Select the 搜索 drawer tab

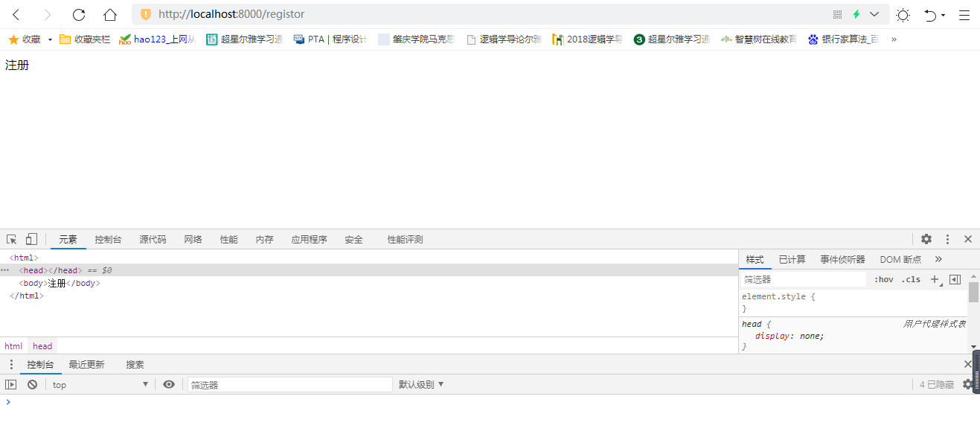(135, 365)
